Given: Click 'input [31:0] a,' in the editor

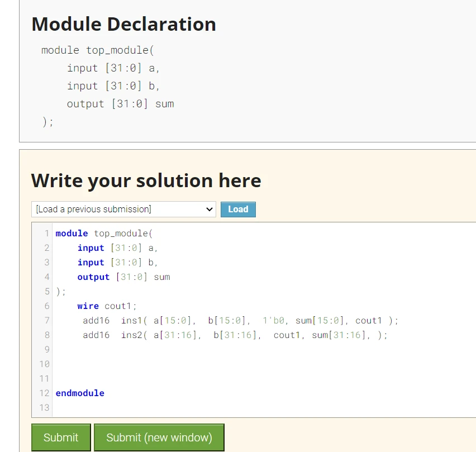Looking at the screenshot, I should point(118,248).
